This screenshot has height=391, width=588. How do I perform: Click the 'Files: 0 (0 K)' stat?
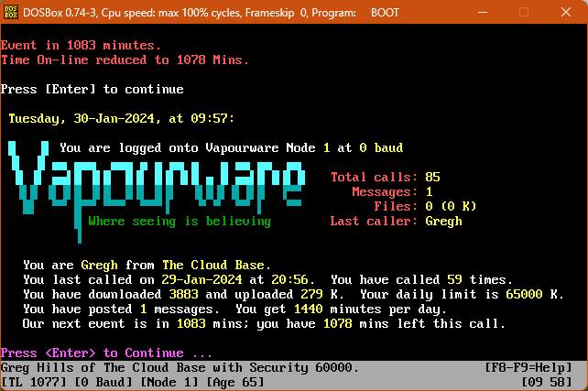pos(425,206)
